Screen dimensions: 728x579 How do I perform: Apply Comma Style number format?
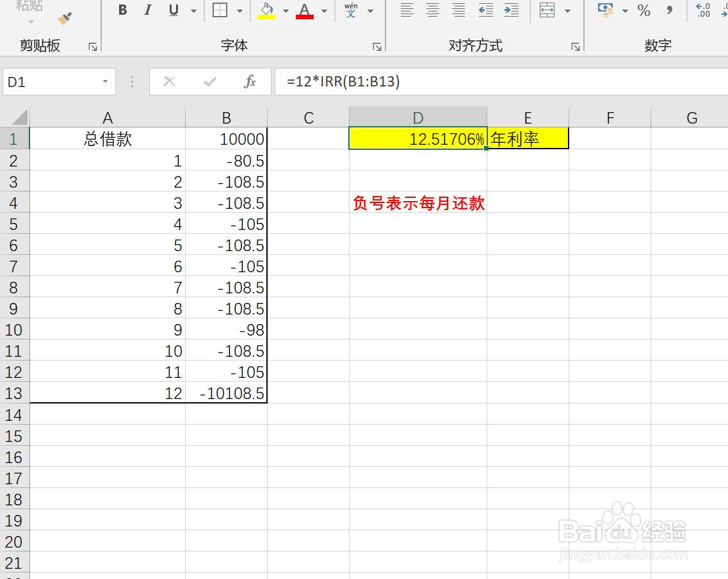669,11
